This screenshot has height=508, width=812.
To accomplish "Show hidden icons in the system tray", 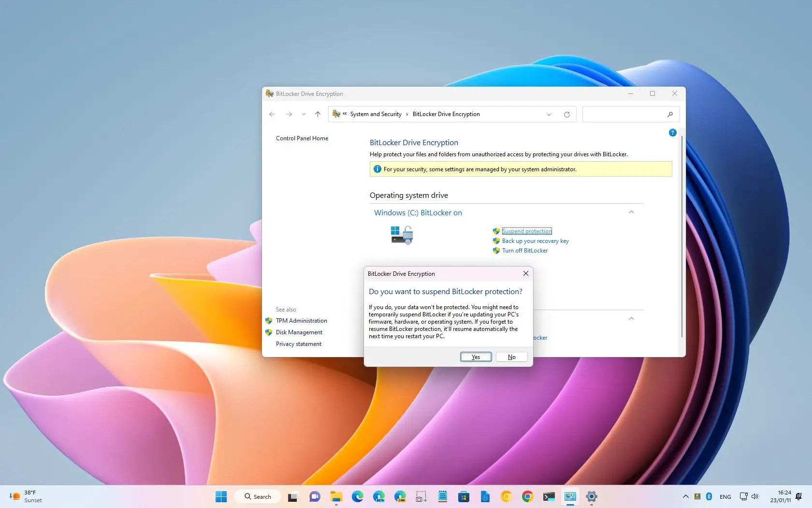I will (686, 496).
